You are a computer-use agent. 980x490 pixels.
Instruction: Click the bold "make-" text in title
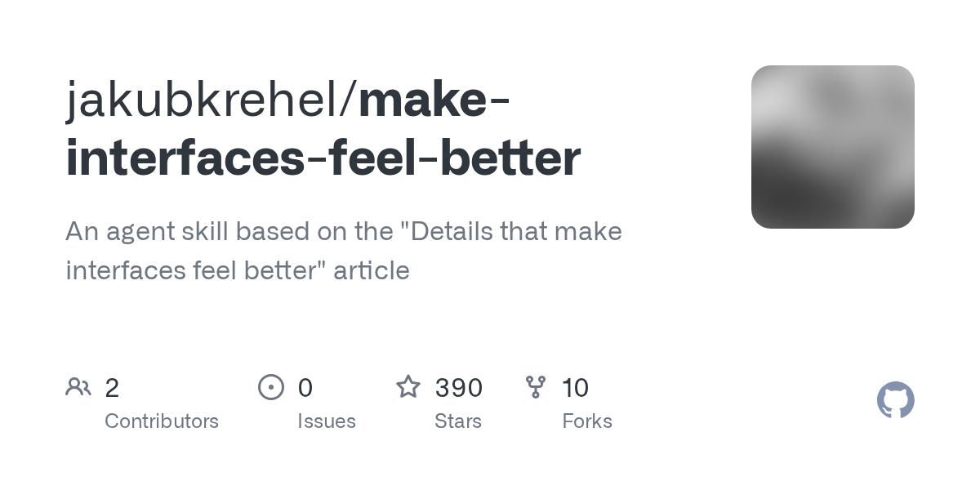[x=434, y=100]
